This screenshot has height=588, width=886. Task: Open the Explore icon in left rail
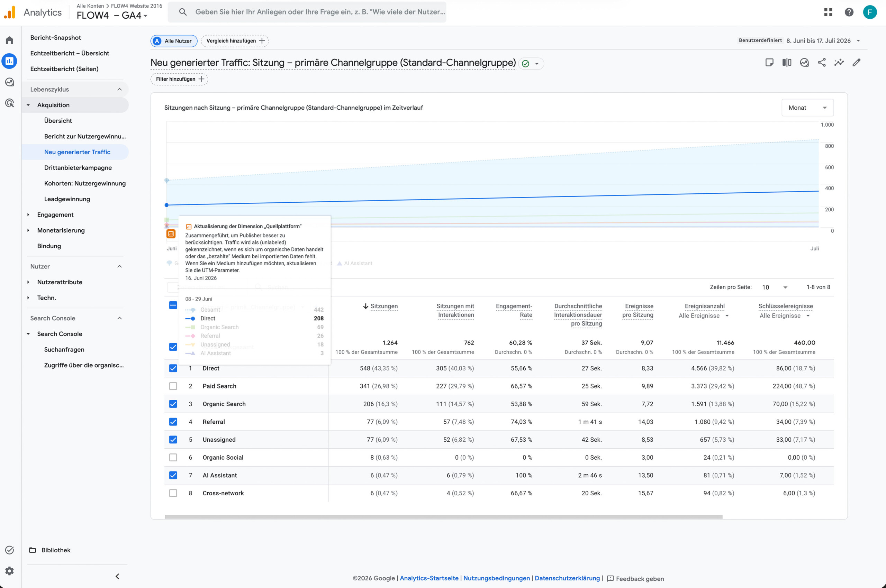[9, 82]
